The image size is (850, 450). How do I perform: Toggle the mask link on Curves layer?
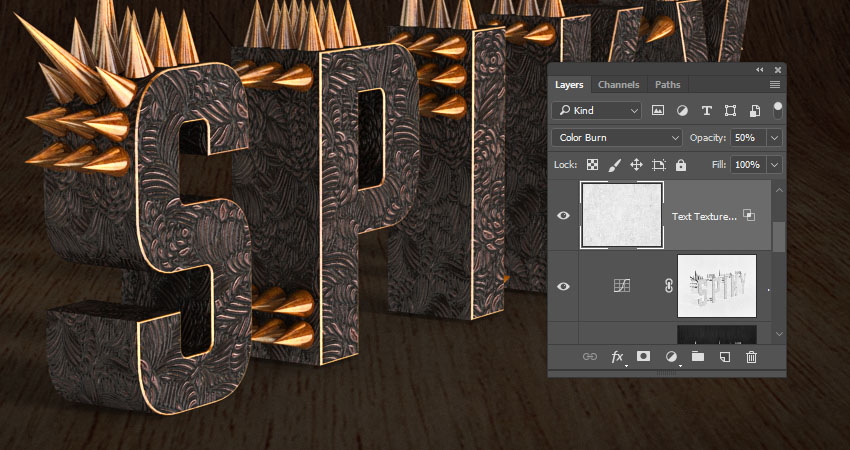(x=669, y=286)
